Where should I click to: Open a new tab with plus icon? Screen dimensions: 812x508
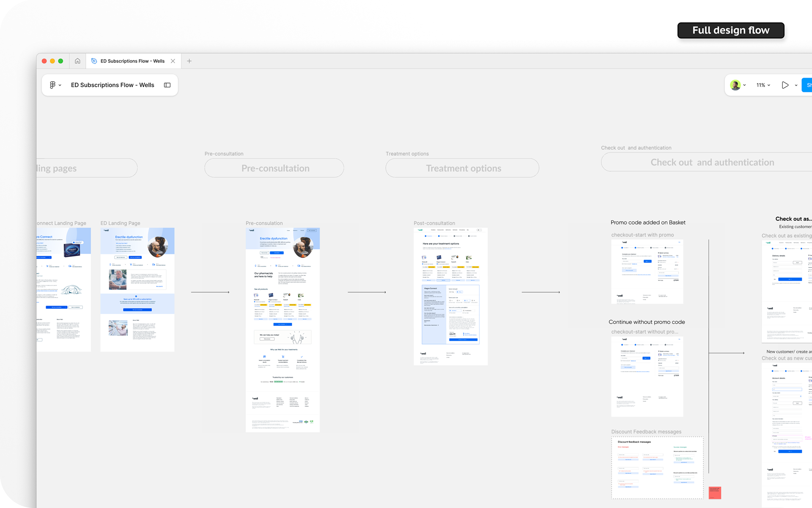[189, 61]
